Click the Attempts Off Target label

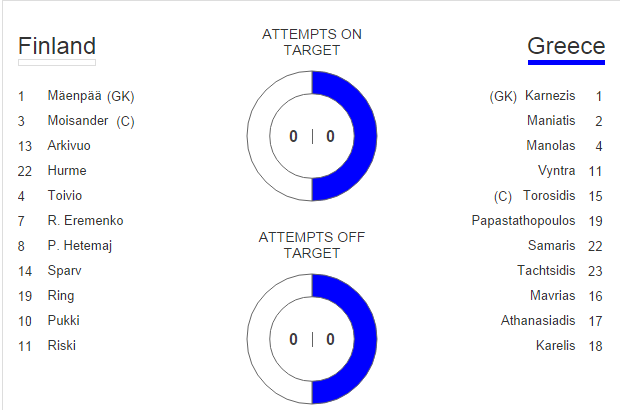click(x=312, y=245)
